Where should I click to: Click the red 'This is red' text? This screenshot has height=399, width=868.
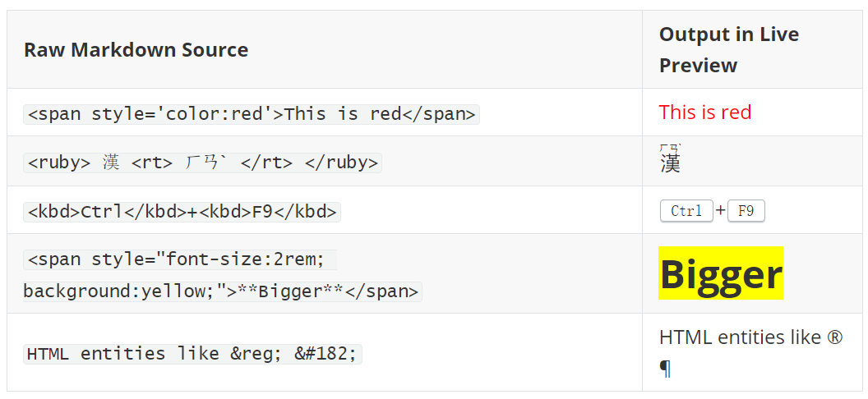(x=704, y=112)
